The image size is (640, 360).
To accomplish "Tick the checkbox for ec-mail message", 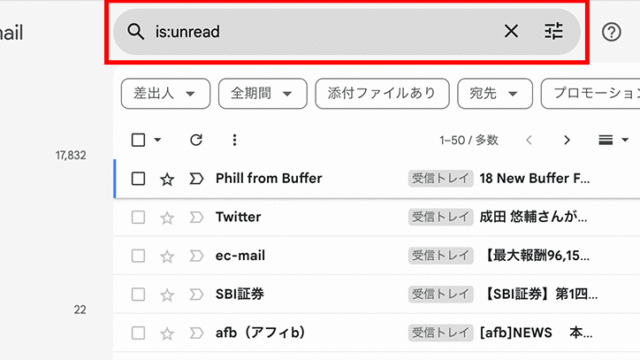I will [x=138, y=256].
